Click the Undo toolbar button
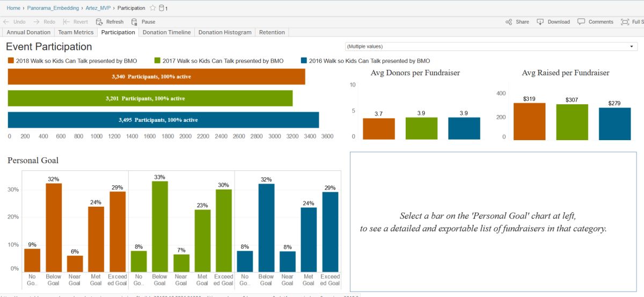The image size is (644, 297). tap(14, 22)
